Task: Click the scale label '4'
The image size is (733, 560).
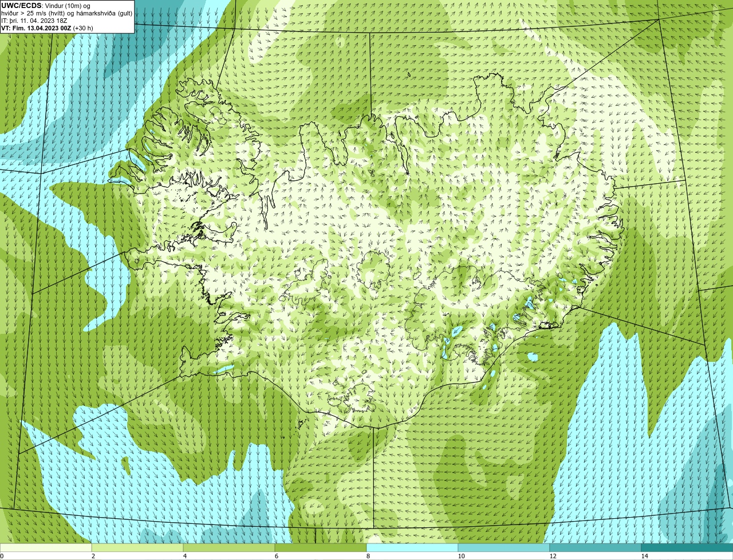Action: coord(184,556)
